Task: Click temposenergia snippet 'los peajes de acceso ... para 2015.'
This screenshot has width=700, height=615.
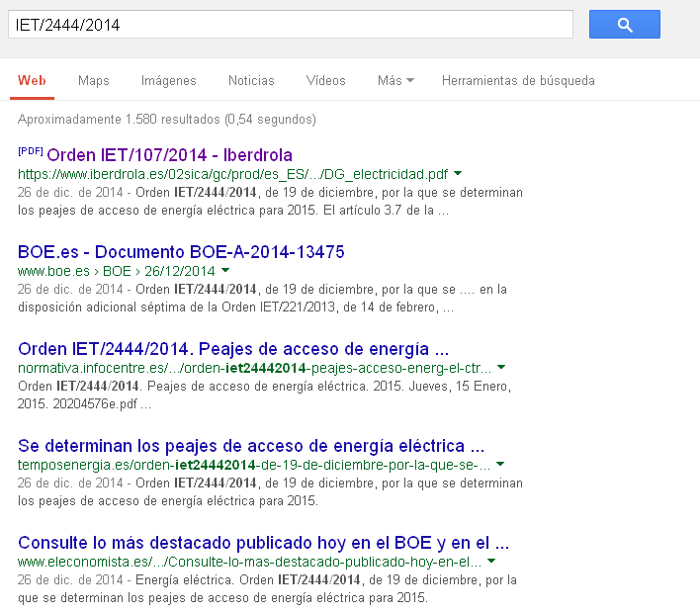Action: pyautogui.click(x=168, y=500)
